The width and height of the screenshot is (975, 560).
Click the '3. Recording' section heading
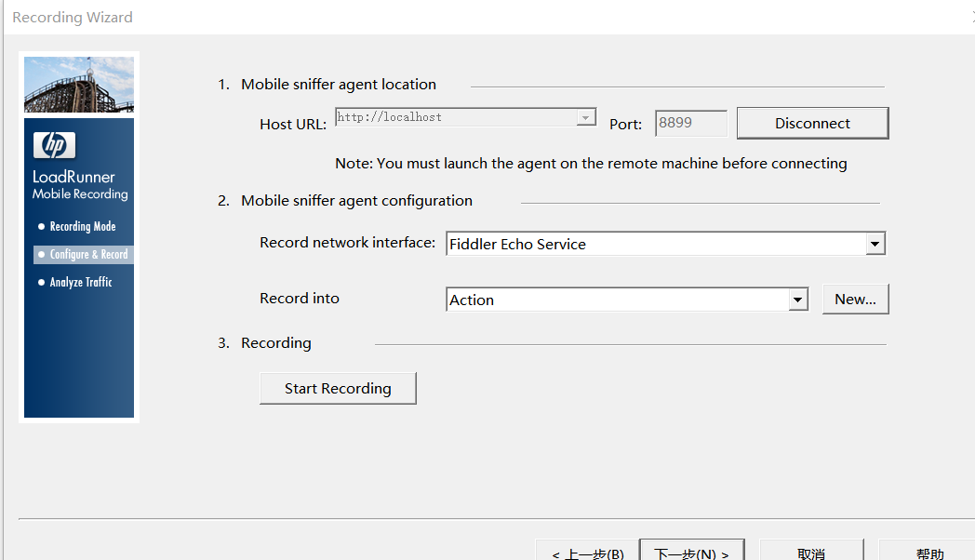(264, 343)
